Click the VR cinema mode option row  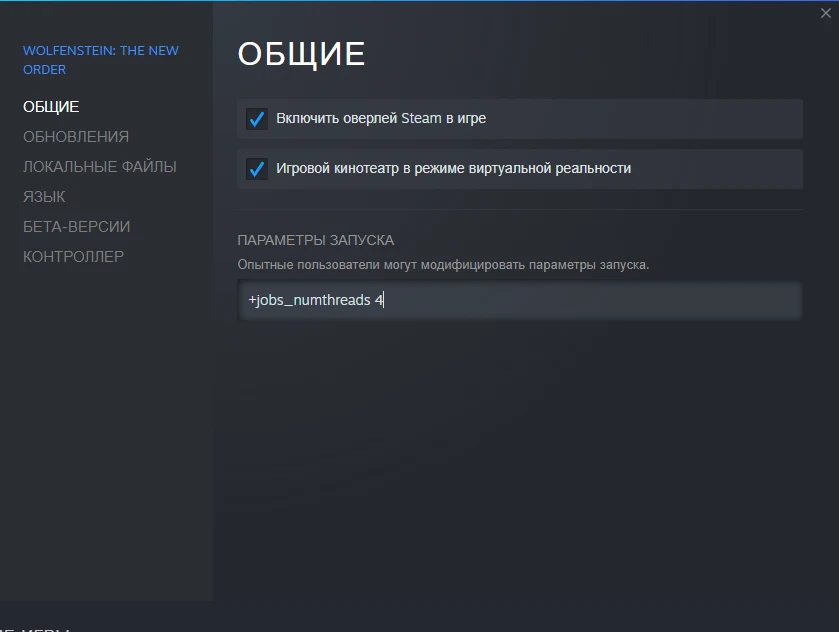pos(520,169)
